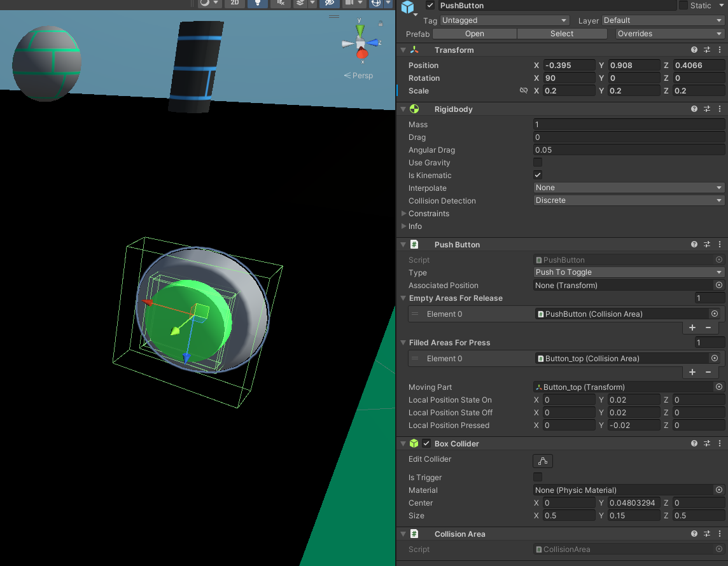Click the Edit Collider icon button
The width and height of the screenshot is (728, 566).
pyautogui.click(x=543, y=461)
